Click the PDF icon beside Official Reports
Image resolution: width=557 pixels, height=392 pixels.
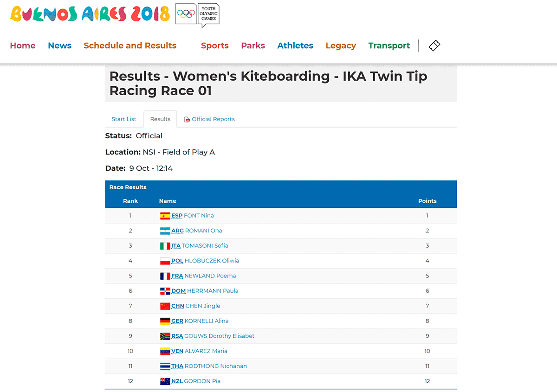point(187,119)
